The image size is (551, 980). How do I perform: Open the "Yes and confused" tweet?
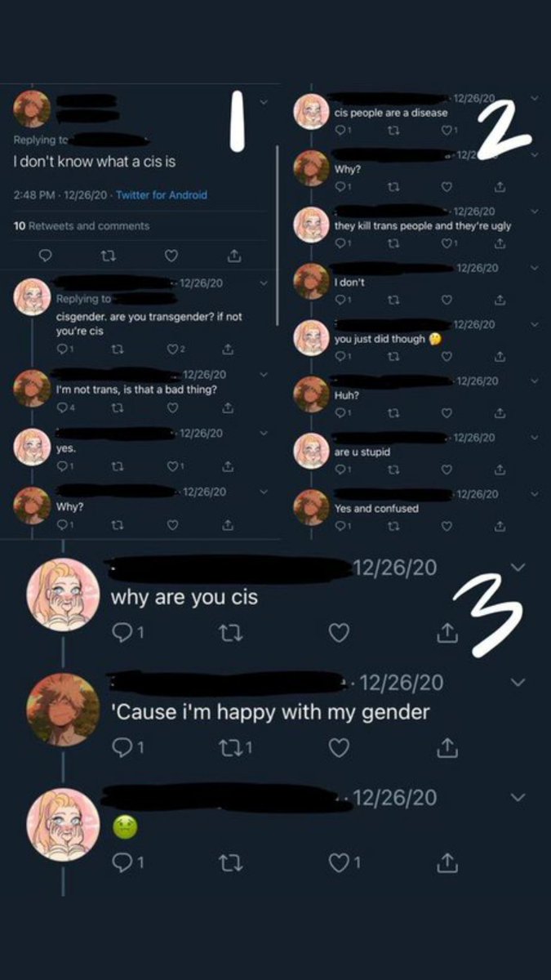(376, 509)
